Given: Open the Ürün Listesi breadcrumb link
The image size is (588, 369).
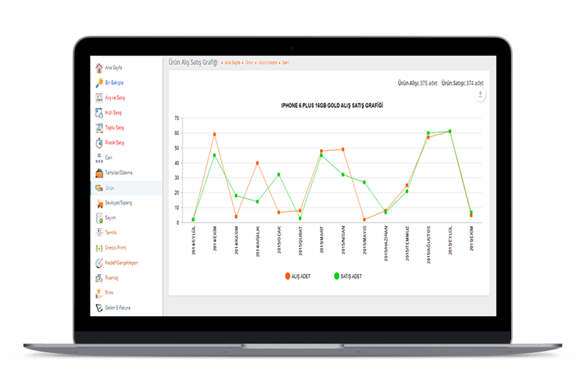Looking at the screenshot, I should (267, 62).
